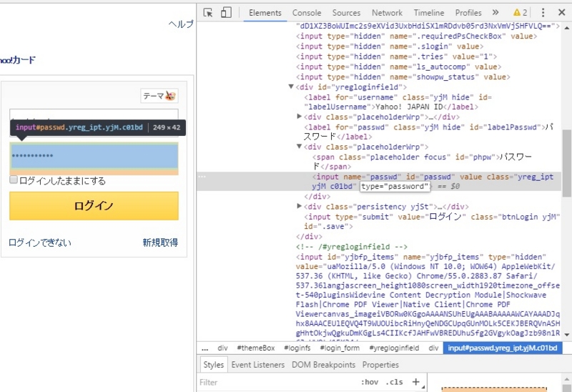572x392 pixels.
Task: Click the Styles filter input field
Action: [277, 382]
